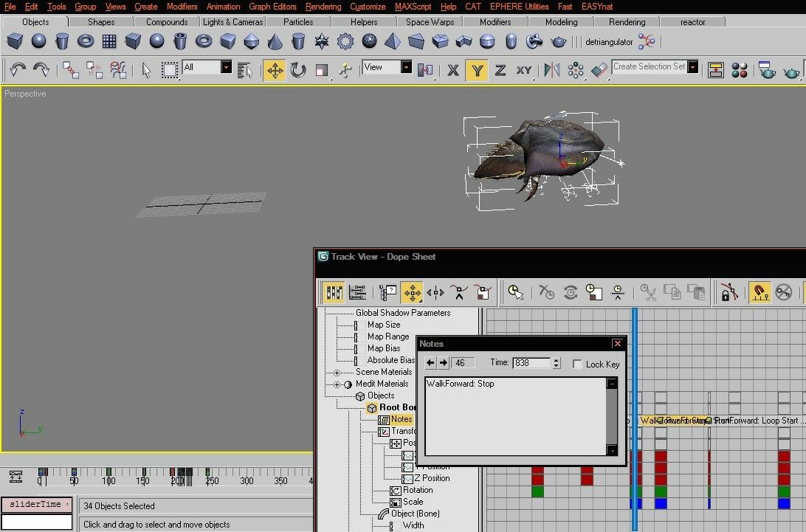
Task: Click the Notes Time input field
Action: [531, 363]
